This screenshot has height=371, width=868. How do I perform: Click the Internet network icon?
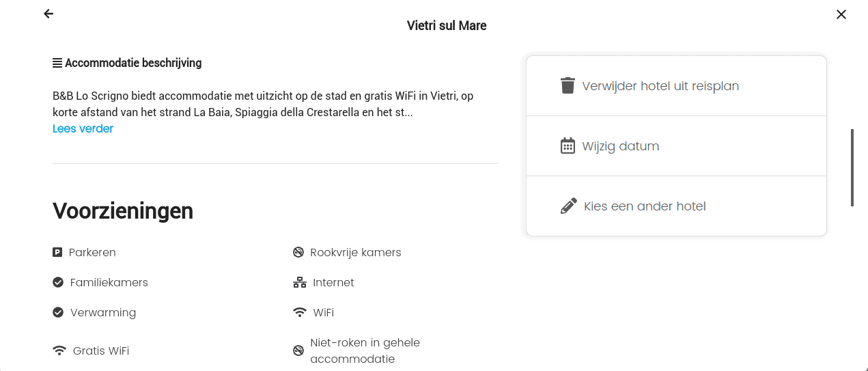[x=299, y=283]
